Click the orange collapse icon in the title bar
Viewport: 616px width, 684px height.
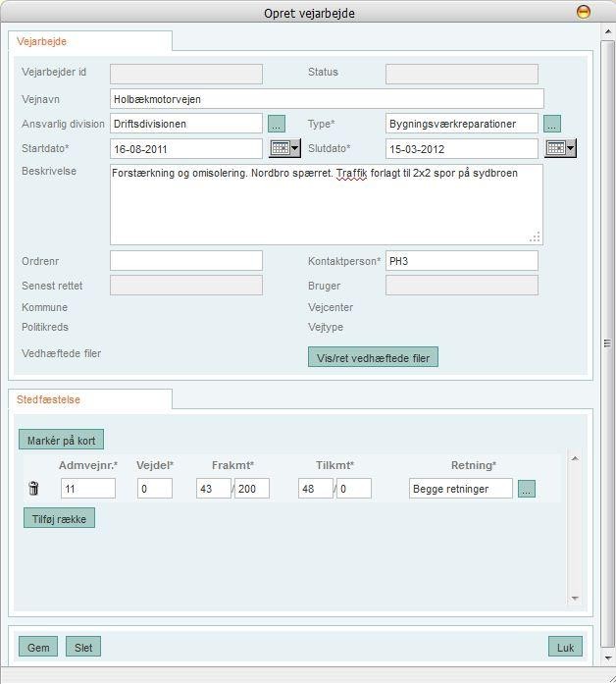pos(583,12)
